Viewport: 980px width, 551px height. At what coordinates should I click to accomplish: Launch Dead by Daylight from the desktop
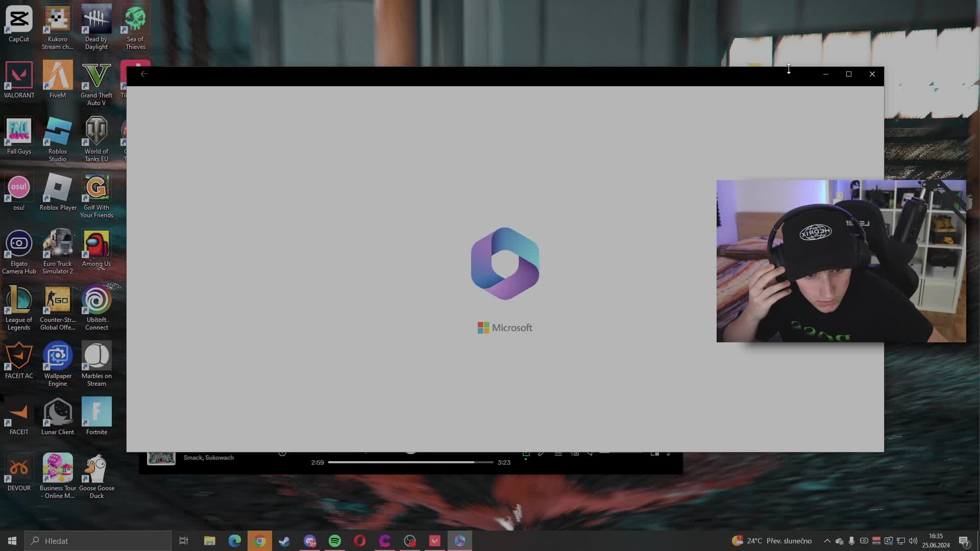coord(96,28)
